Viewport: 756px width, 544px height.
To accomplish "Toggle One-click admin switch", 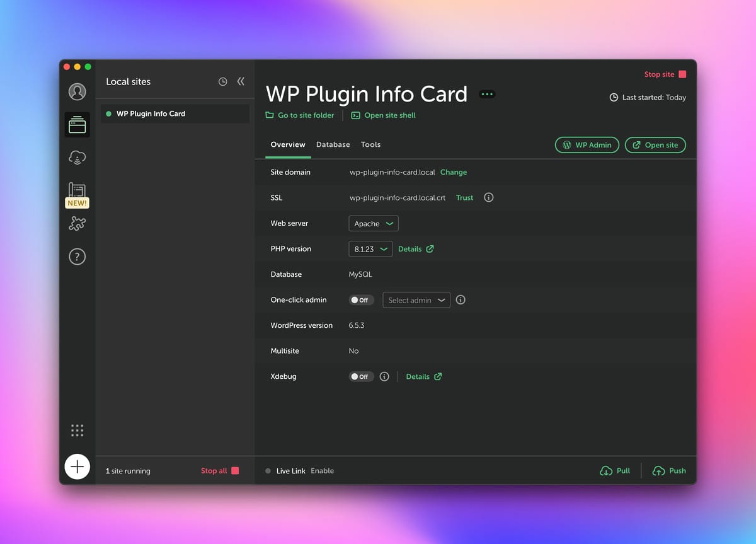I will [361, 300].
